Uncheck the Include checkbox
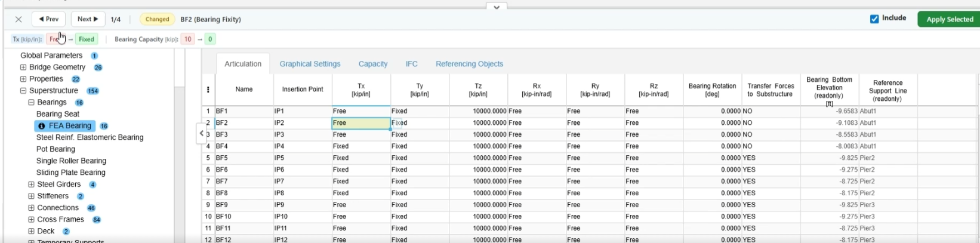Viewport: 980px width, 243px height. tap(874, 19)
